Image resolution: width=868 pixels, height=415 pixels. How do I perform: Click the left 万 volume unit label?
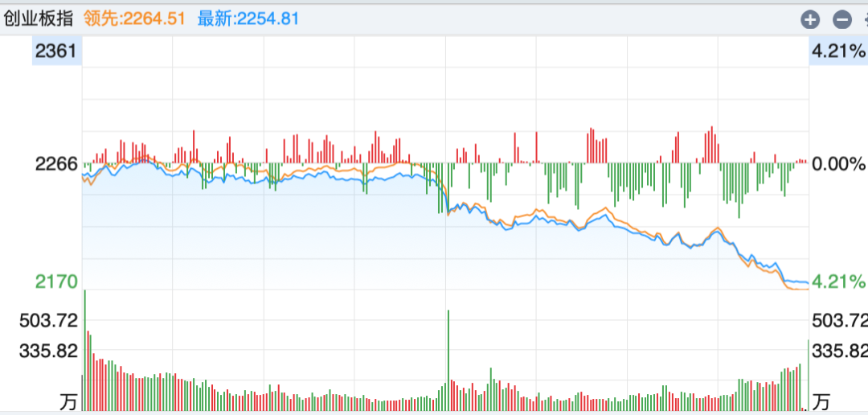pos(68,401)
